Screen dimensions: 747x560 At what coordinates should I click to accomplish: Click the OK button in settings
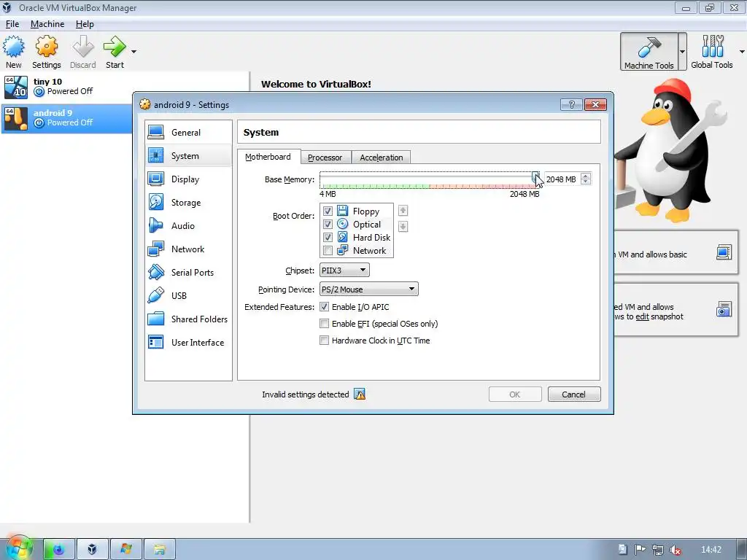[515, 394]
